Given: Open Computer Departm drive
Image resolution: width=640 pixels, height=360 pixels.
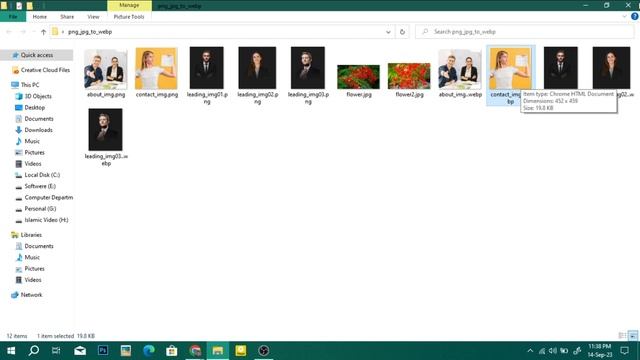Looking at the screenshot, I should 49,198.
